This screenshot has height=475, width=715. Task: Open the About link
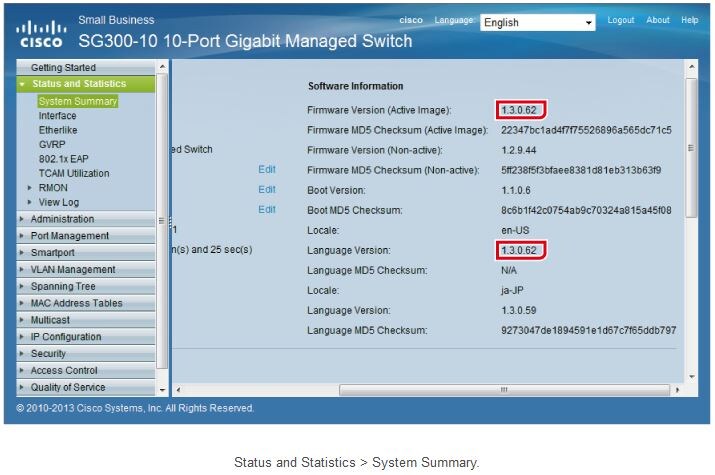click(x=658, y=20)
